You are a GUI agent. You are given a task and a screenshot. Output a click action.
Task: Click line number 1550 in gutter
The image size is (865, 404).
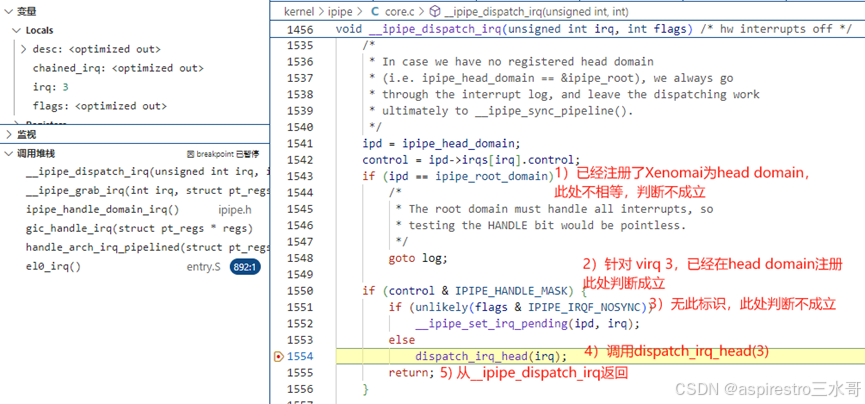tap(300, 291)
